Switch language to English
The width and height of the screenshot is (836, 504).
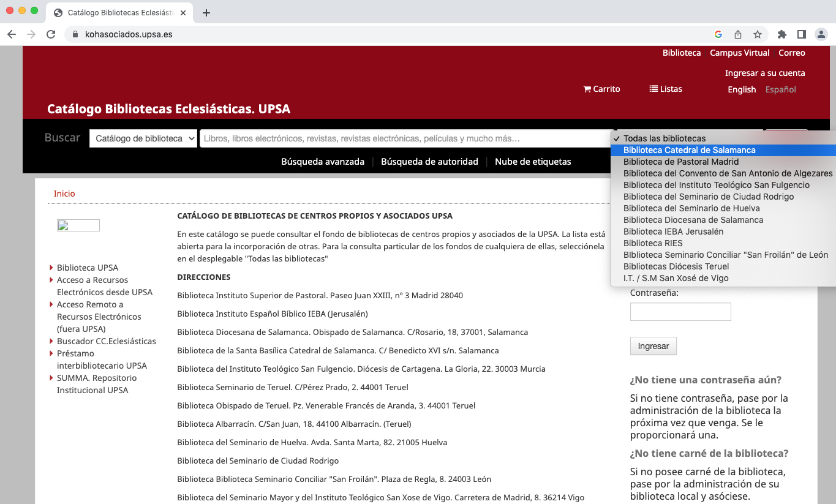point(742,89)
